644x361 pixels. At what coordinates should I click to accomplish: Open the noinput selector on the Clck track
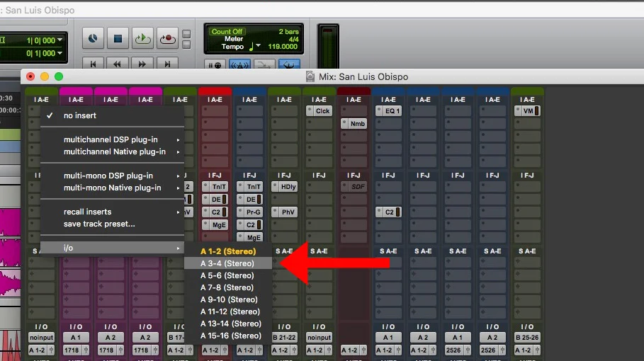tap(319, 338)
